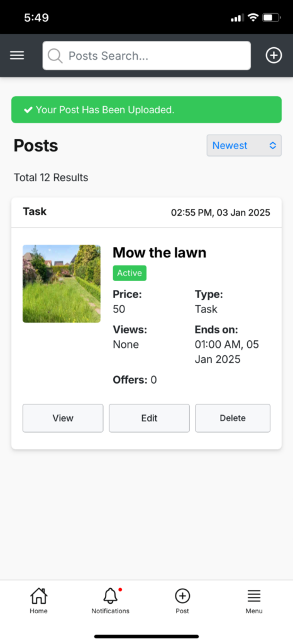
Task: Open Notifications bell icon
Action: [x=110, y=596]
